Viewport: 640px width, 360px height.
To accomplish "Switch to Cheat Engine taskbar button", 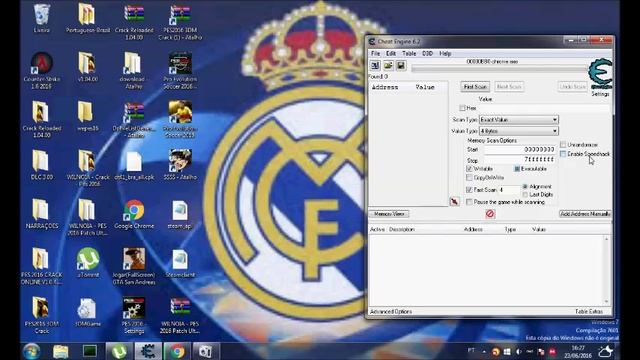I will pos(148,351).
